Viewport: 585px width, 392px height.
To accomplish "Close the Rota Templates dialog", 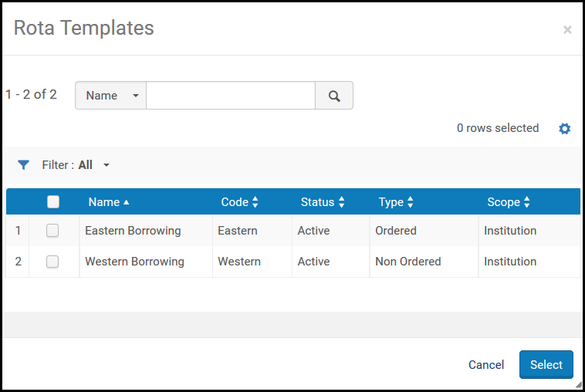I will [567, 30].
